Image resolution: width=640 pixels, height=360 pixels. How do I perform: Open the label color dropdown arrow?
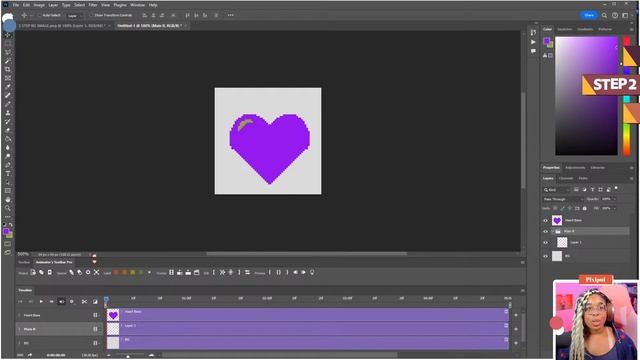click(149, 272)
